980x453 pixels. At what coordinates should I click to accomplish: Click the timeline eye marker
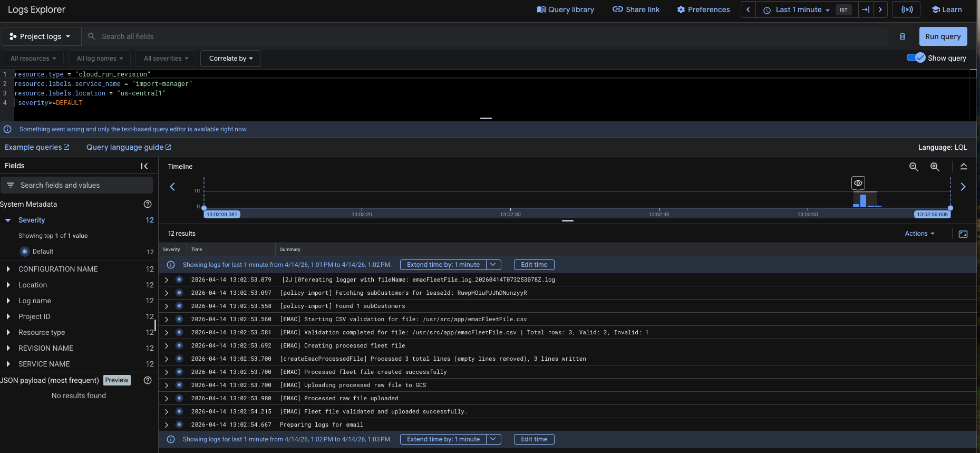tap(858, 183)
